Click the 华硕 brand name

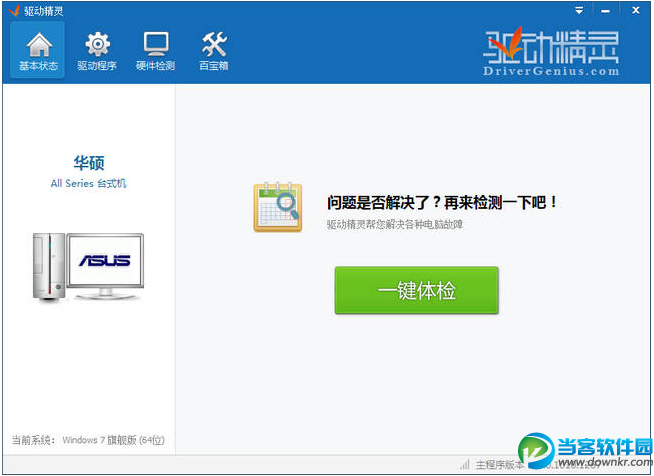(89, 162)
